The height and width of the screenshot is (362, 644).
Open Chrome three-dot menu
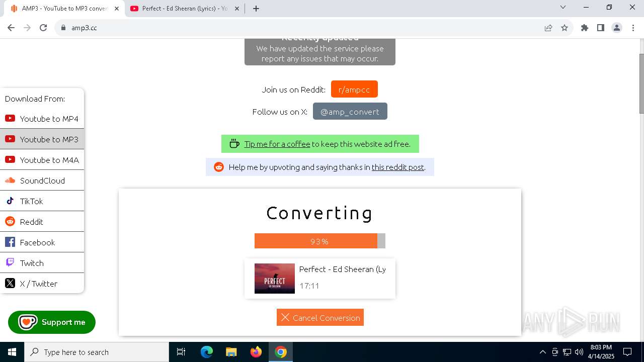pyautogui.click(x=632, y=28)
